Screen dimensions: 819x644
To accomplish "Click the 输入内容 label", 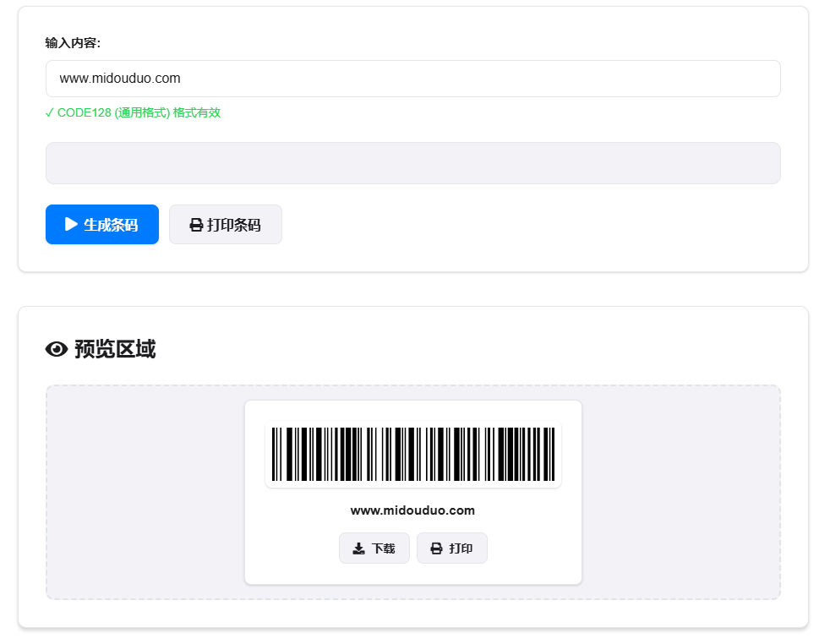I will 73,43.
